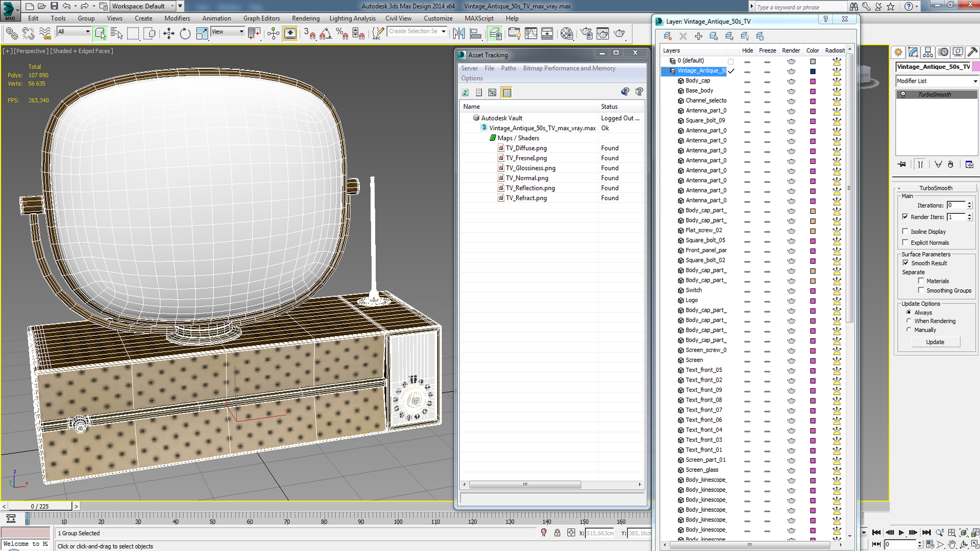Select When Rendering update option
Image resolution: width=980 pixels, height=551 pixels.
point(909,321)
